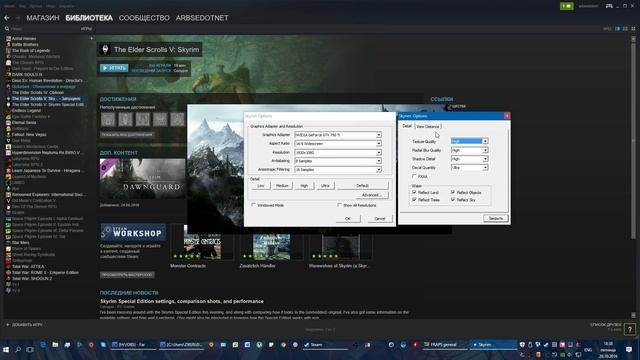Screen dimensions: 640x360
Task: Open the МАГАЗИН store tab
Action: tap(43, 18)
